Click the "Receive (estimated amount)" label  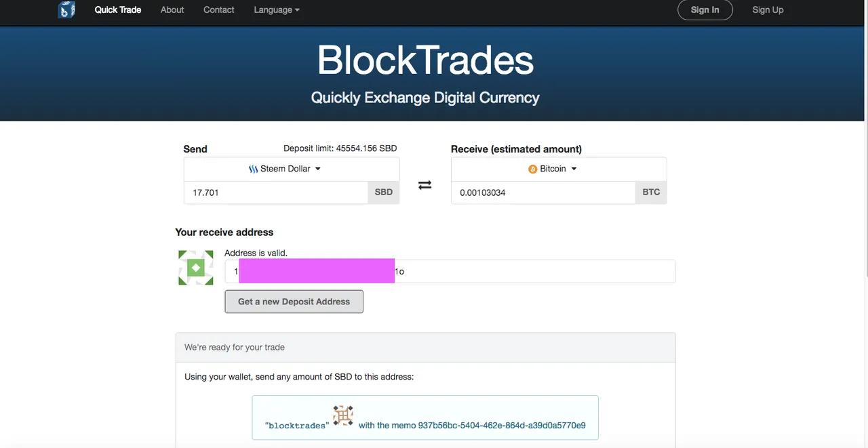click(x=516, y=149)
